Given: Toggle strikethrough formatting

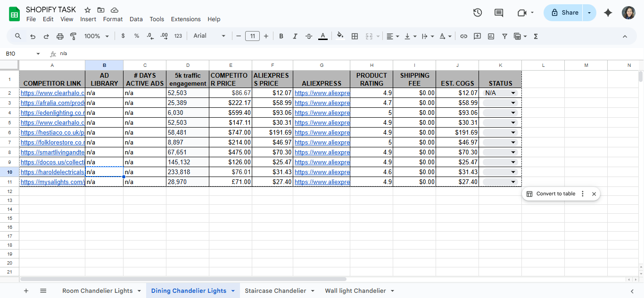Looking at the screenshot, I should [x=309, y=36].
